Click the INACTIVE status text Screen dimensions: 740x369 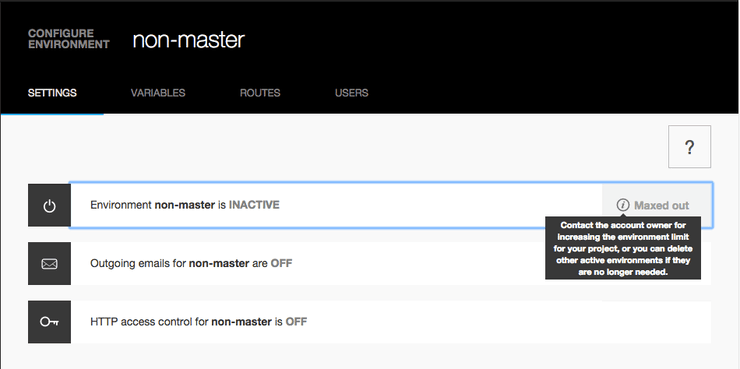[x=254, y=205]
